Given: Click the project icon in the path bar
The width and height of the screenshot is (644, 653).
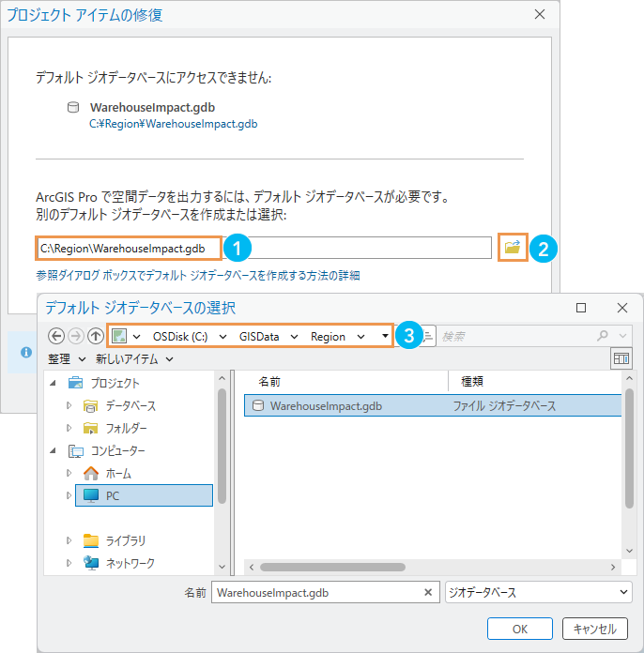Looking at the screenshot, I should tap(119, 336).
